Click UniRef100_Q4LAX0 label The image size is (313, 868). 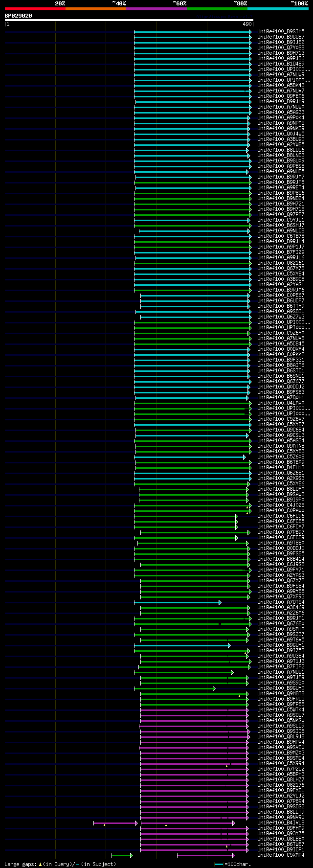pos(281,403)
